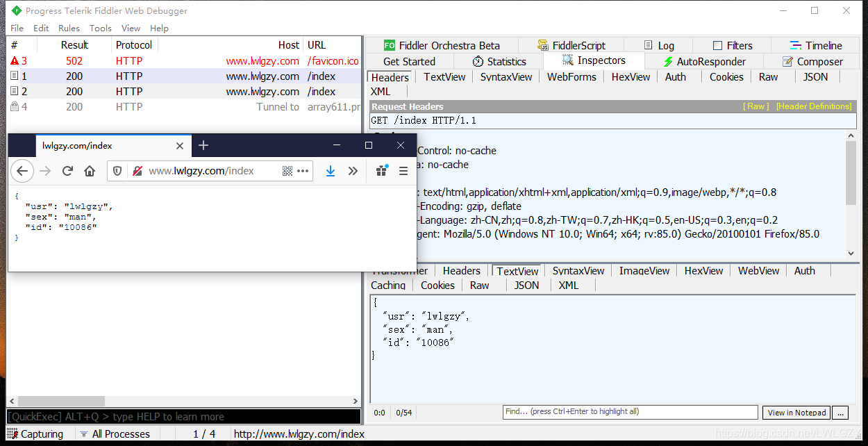This screenshot has height=446, width=868.
Task: Open the Get Started tab
Action: [409, 61]
